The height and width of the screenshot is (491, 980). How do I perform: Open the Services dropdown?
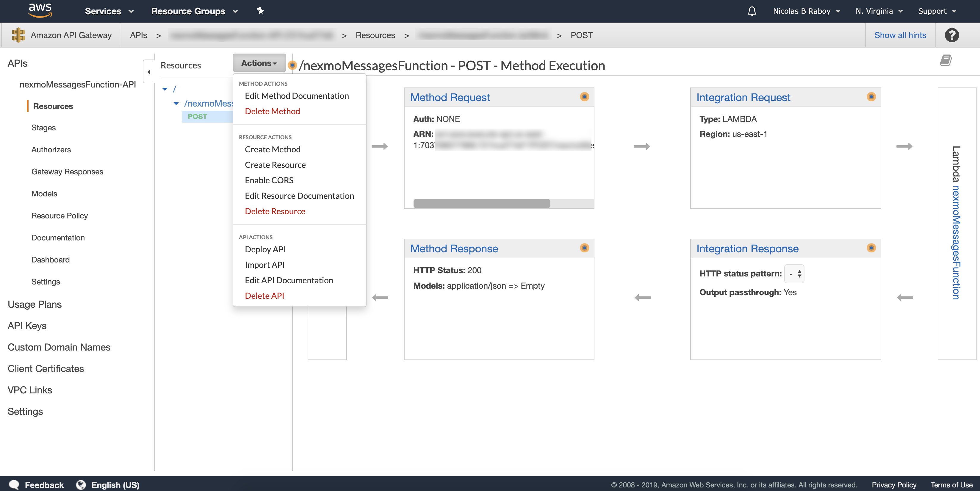[109, 11]
